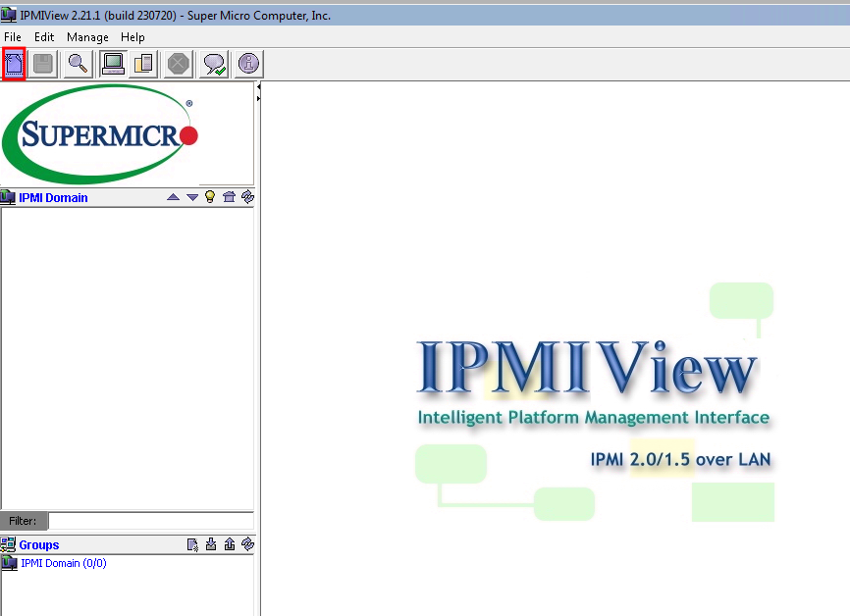Image resolution: width=850 pixels, height=616 pixels.
Task: Click the light bulb icon in IPMI Domain header
Action: pyautogui.click(x=210, y=197)
